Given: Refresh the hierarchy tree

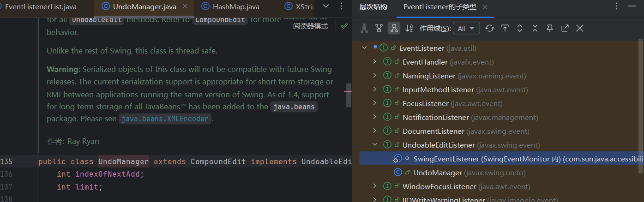Looking at the screenshot, I should [x=490, y=28].
